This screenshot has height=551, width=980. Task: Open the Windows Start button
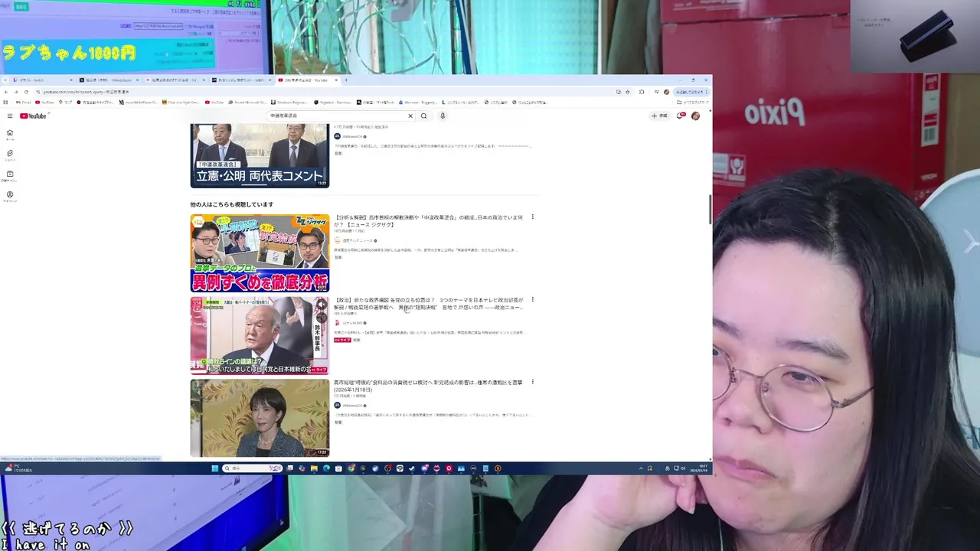point(215,468)
